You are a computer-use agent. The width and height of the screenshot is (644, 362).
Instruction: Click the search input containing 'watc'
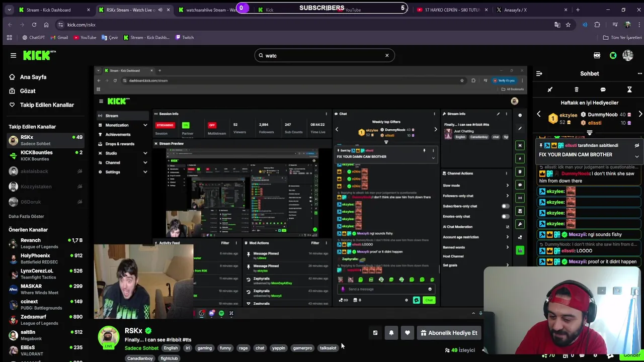pyautogui.click(x=325, y=55)
